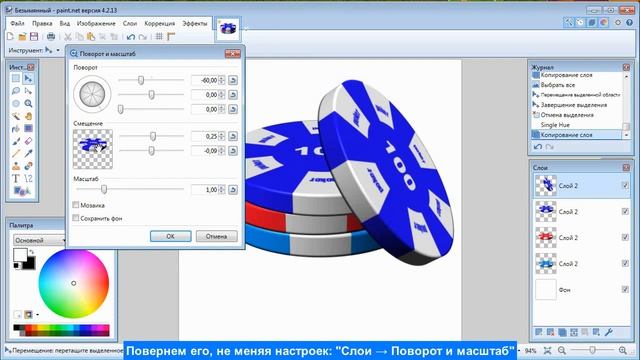The height and width of the screenshot is (360, 640).
Task: Click the duplicate layer icon
Action: click(x=562, y=333)
